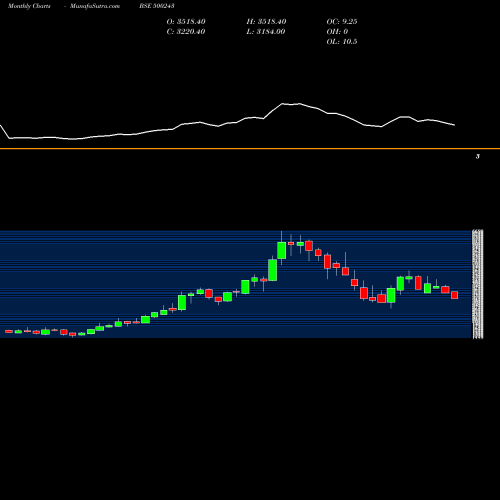
Task: Click the 'Monthly Charts' title text
Action: pos(29,6)
